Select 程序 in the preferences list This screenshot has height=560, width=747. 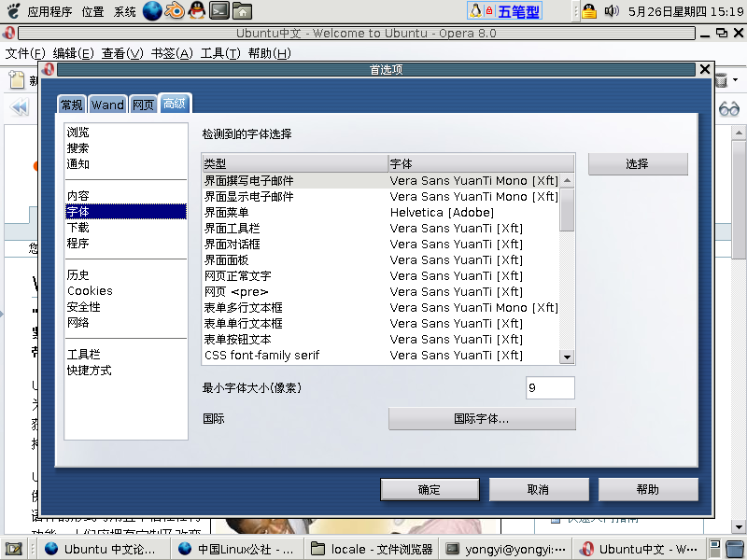click(126, 243)
